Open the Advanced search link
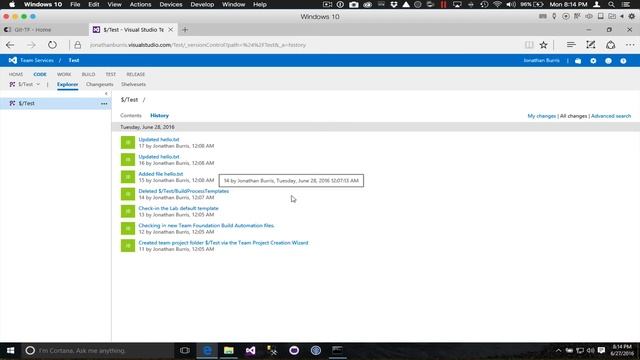Screen dimensions: 640x360 coord(611,116)
